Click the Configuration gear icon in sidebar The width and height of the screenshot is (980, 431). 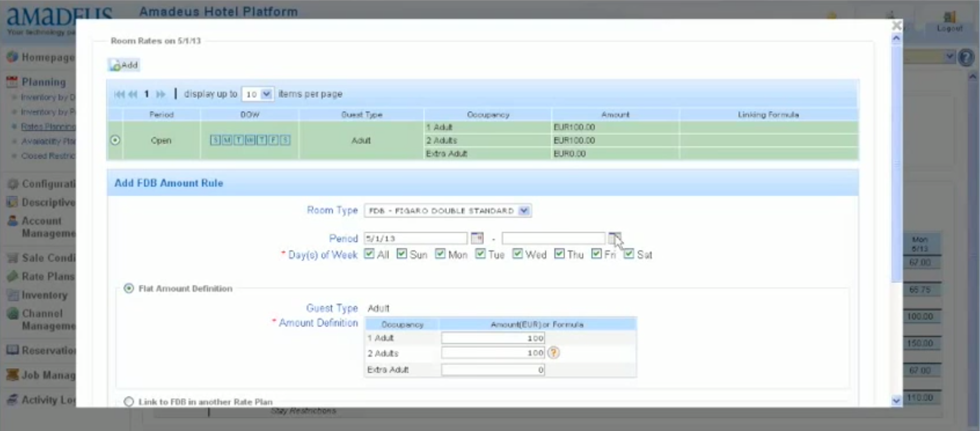click(13, 184)
